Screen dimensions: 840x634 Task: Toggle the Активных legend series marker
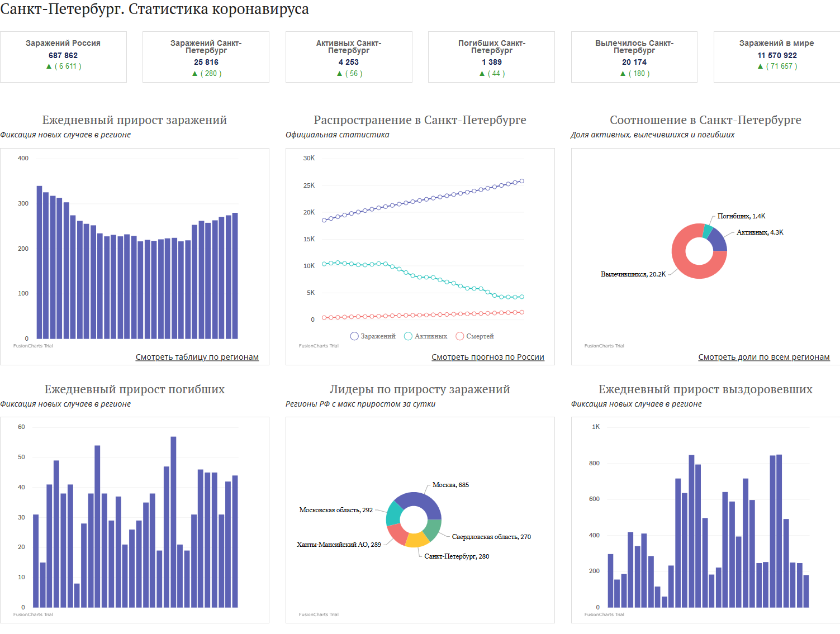[x=408, y=336]
